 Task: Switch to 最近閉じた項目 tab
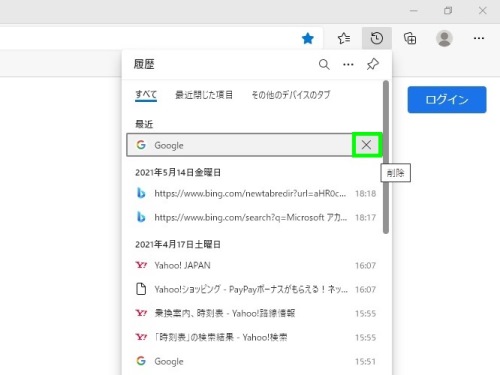tap(204, 95)
